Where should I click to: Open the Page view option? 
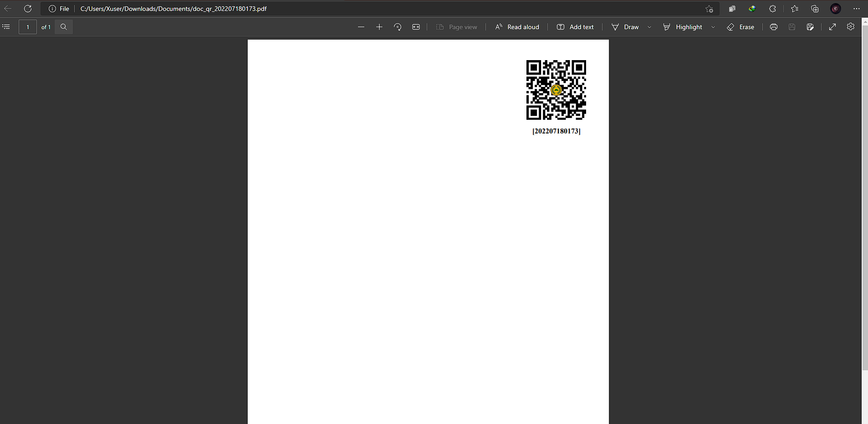pos(457,27)
